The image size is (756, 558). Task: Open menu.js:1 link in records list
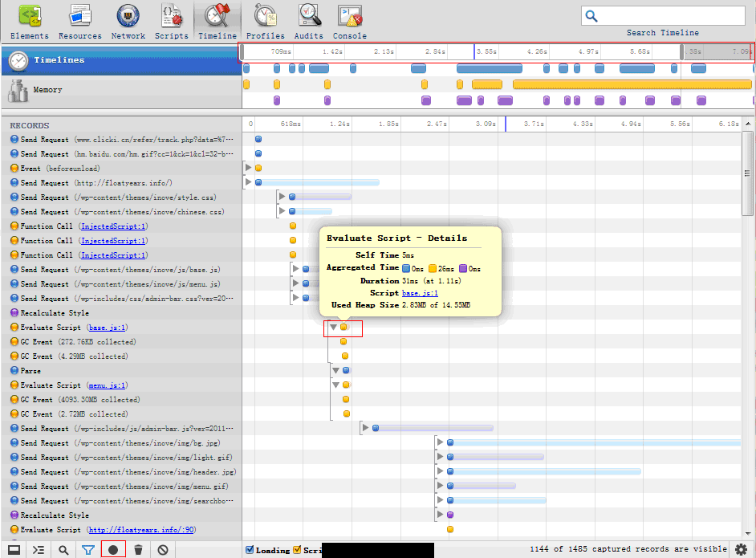107,385
